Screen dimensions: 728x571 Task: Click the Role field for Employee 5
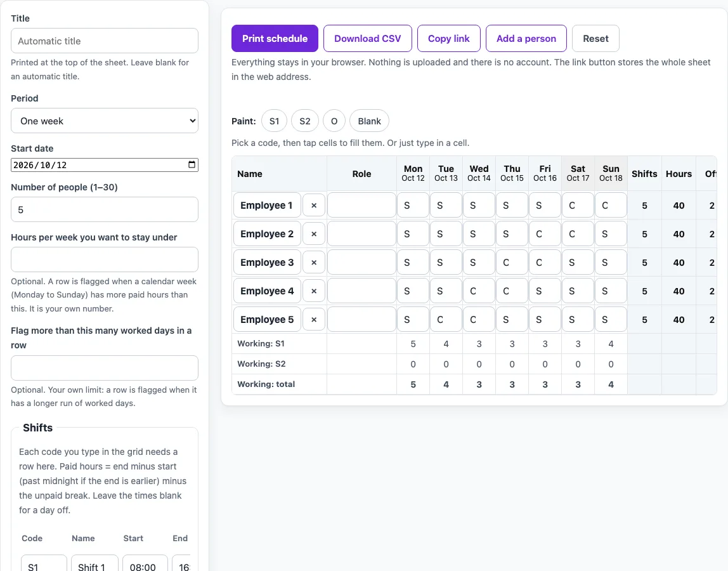(x=361, y=320)
